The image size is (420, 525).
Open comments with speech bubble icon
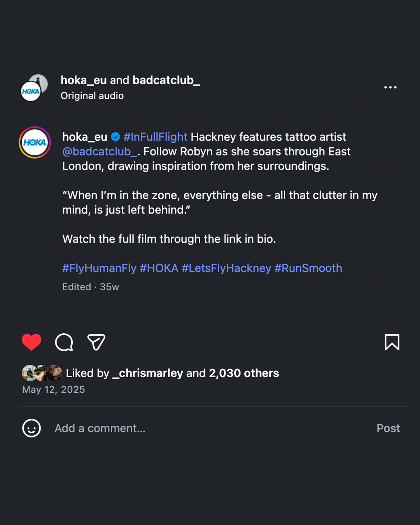point(64,342)
